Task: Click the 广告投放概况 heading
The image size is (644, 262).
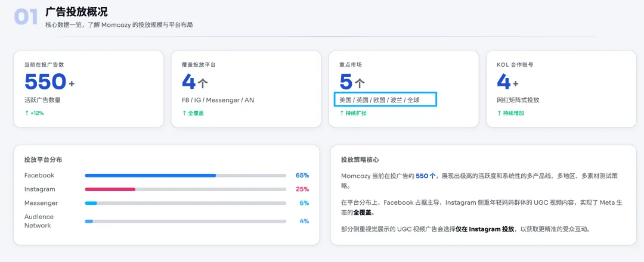Action: click(x=76, y=11)
